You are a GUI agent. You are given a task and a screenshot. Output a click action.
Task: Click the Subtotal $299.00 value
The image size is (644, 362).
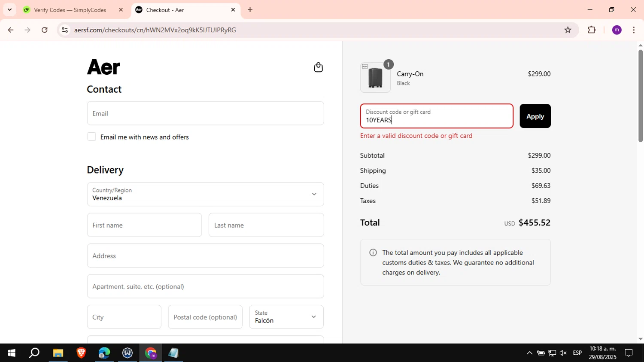click(539, 155)
